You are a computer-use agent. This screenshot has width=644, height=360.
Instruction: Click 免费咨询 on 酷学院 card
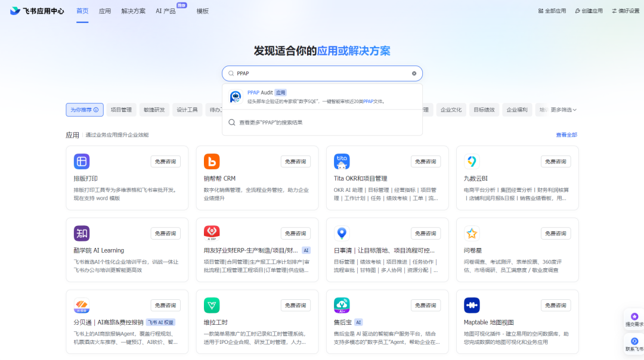pyautogui.click(x=166, y=233)
